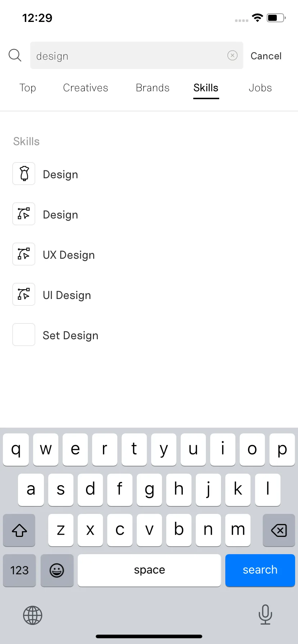The height and width of the screenshot is (644, 298).
Task: Tap the backspace delete key
Action: pyautogui.click(x=279, y=530)
